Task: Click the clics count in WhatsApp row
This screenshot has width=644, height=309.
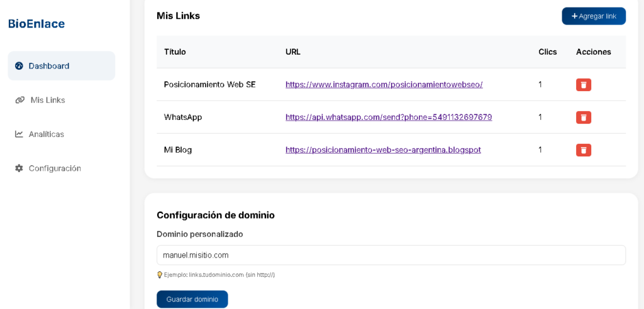Action: [540, 117]
